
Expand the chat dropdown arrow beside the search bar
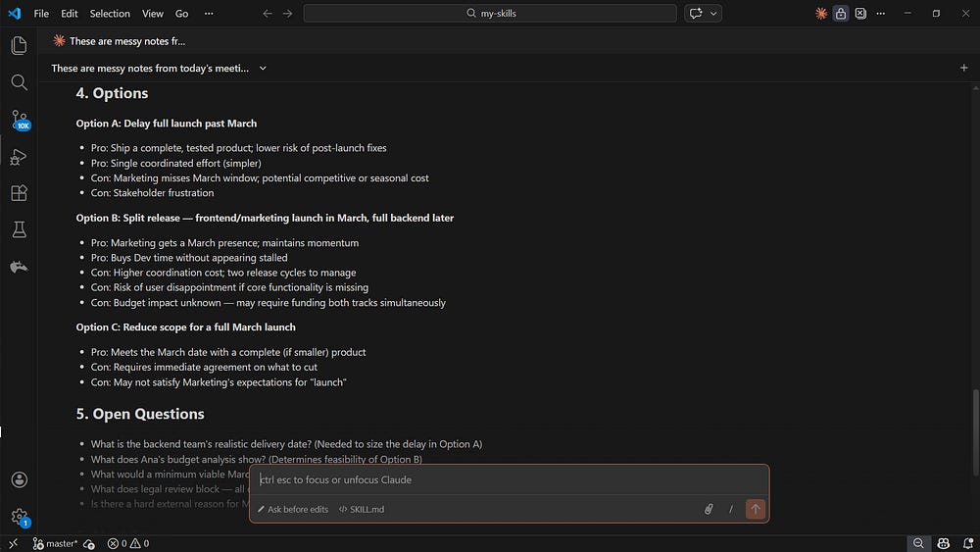(x=713, y=13)
